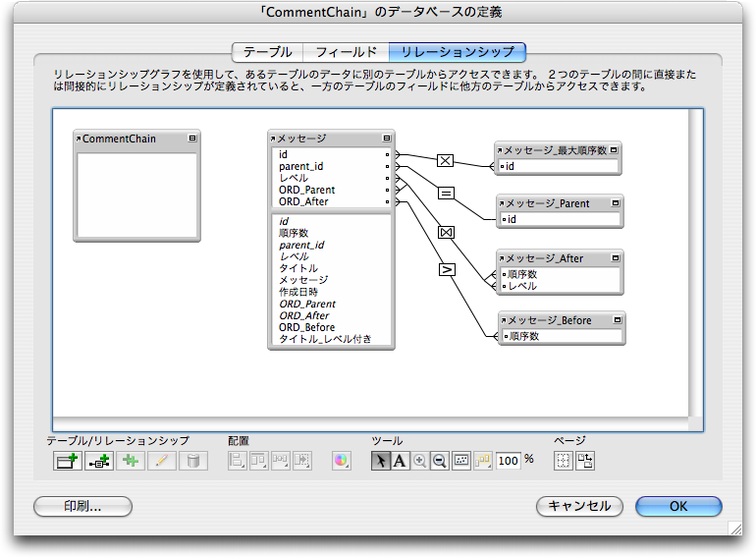This screenshot has height=558, width=756.
Task: Switch to the テーブル tab
Action: 267,51
